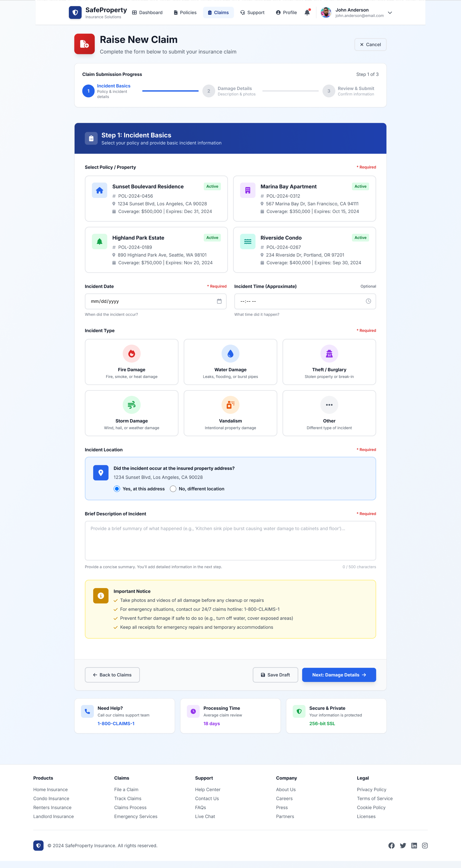Screen dimensions: 461x868
Task: Open the Privacy Policy footer link
Action: click(371, 790)
